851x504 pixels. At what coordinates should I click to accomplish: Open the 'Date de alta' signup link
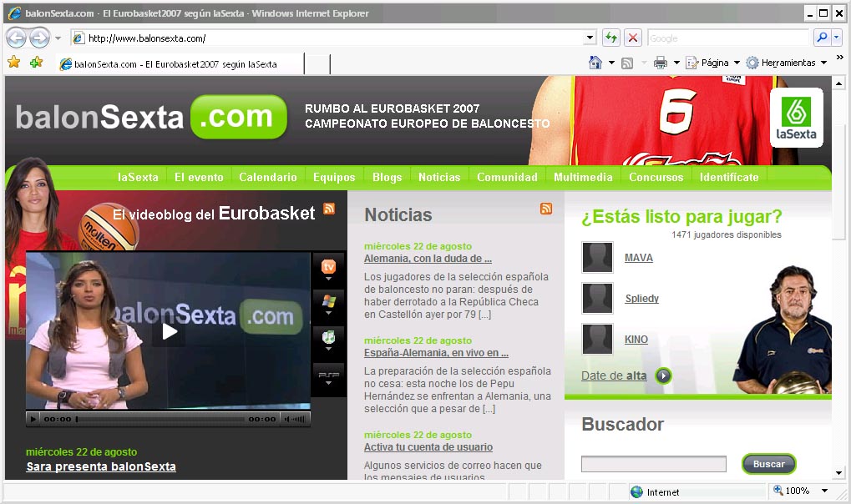point(614,375)
